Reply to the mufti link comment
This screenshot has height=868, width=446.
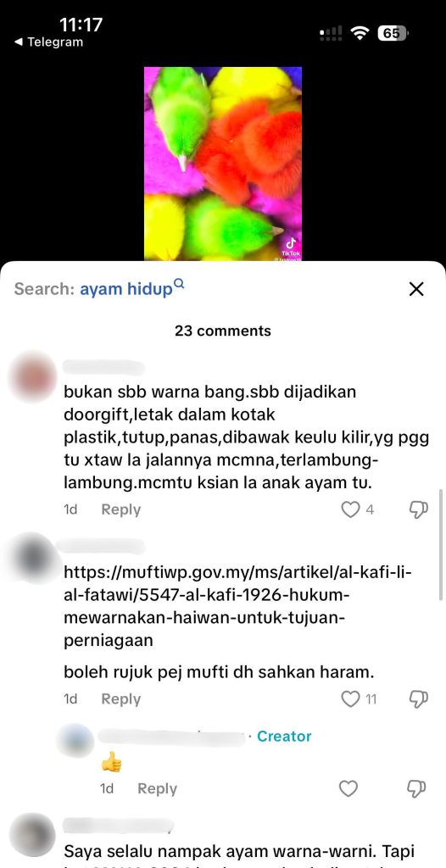point(120,699)
